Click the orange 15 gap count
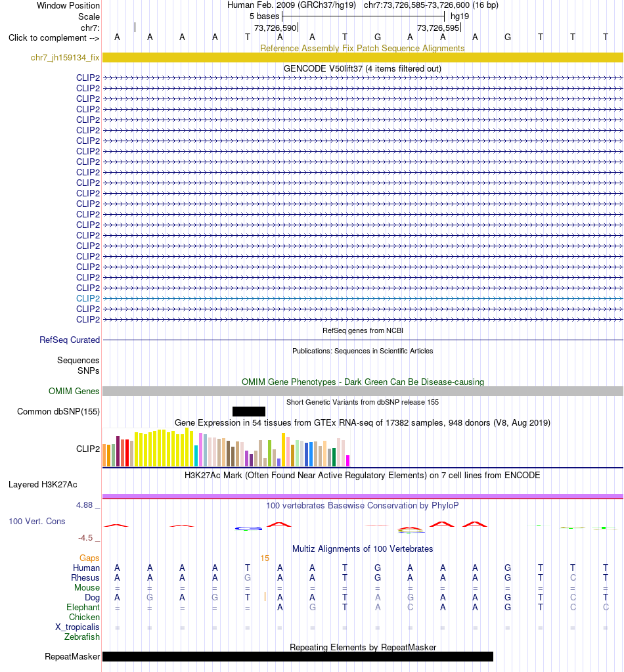The height and width of the screenshot is (672, 624). [x=265, y=558]
